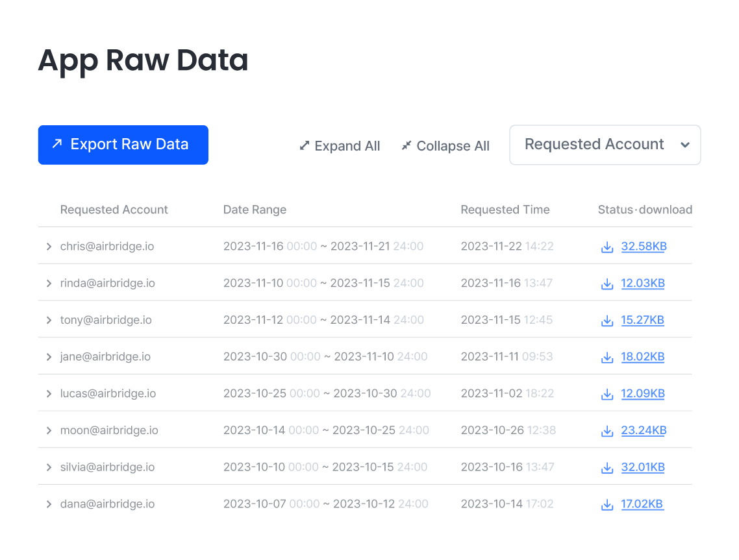Expand the tony@airbridge.io row
The image size is (739, 560).
49,320
